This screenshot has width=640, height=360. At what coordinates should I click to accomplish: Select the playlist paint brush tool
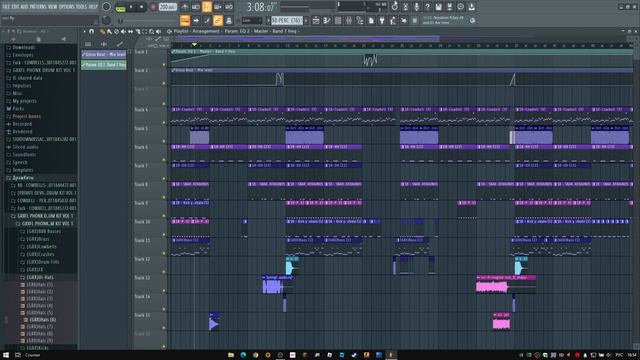click(x=109, y=31)
